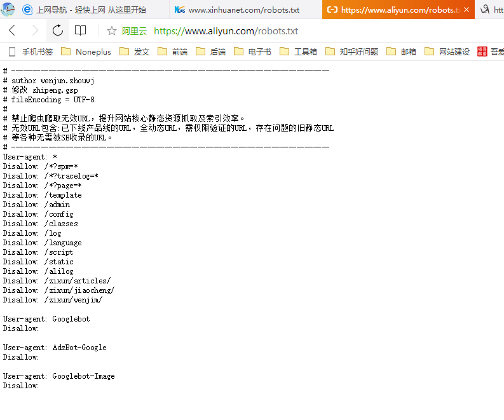Click the red 吾爱 bookmark icon
Viewport: 504px width, 420px height.
pyautogui.click(x=482, y=51)
